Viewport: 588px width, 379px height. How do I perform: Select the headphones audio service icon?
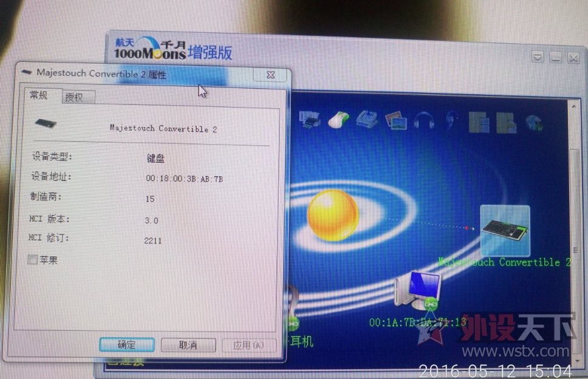pyautogui.click(x=424, y=120)
